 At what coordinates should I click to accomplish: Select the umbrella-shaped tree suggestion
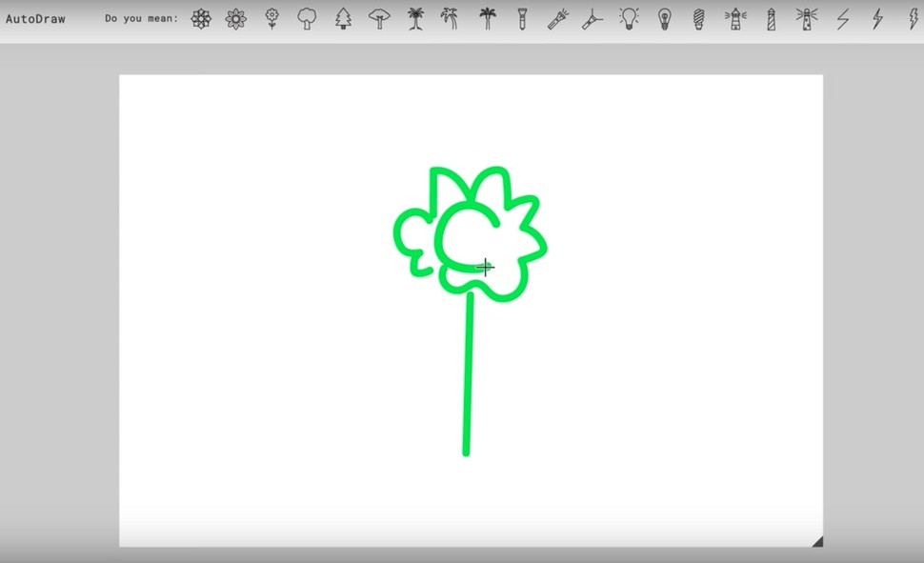pyautogui.click(x=379, y=19)
